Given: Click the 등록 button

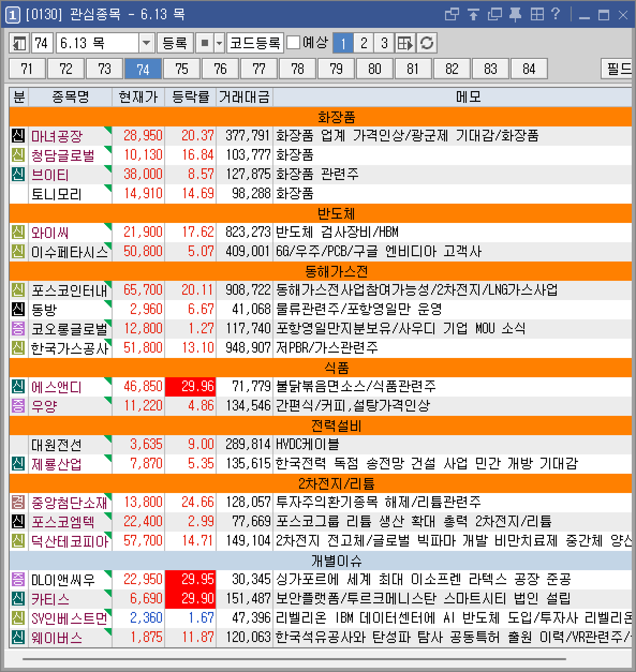Looking at the screenshot, I should [x=175, y=43].
